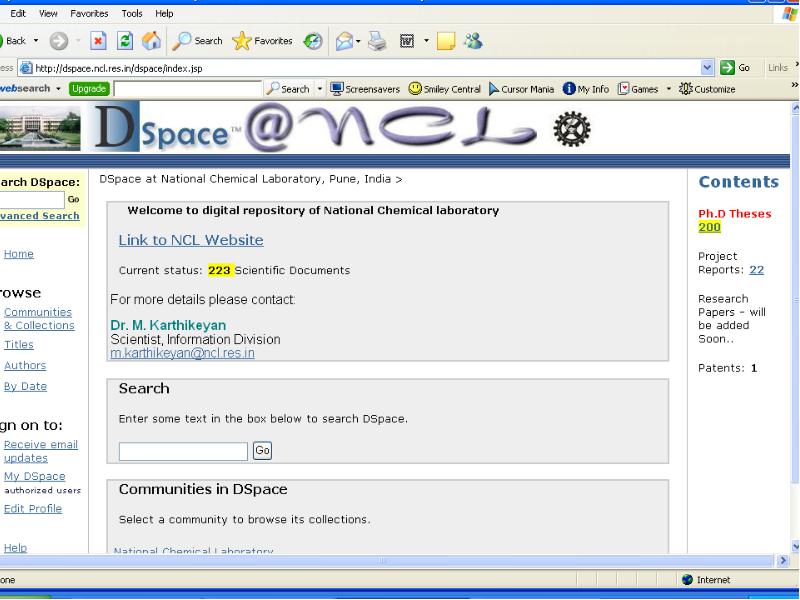Click the websearch toolbar Search magnifier

point(273,89)
